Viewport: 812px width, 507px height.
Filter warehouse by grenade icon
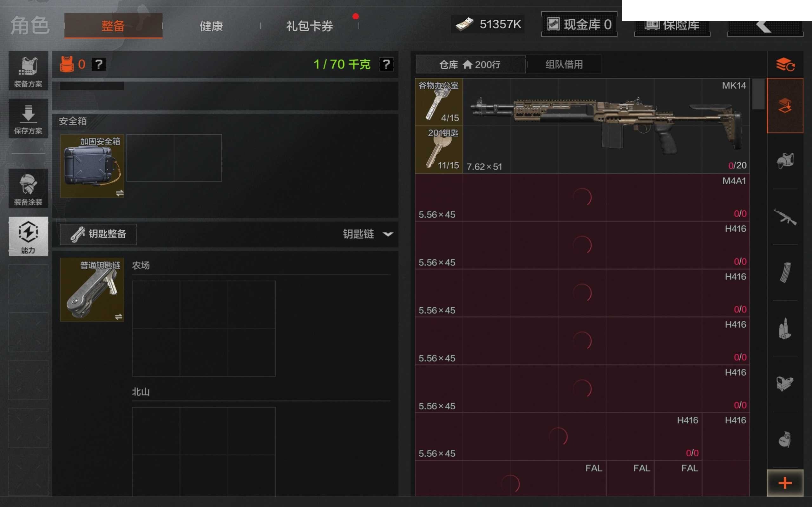click(785, 440)
